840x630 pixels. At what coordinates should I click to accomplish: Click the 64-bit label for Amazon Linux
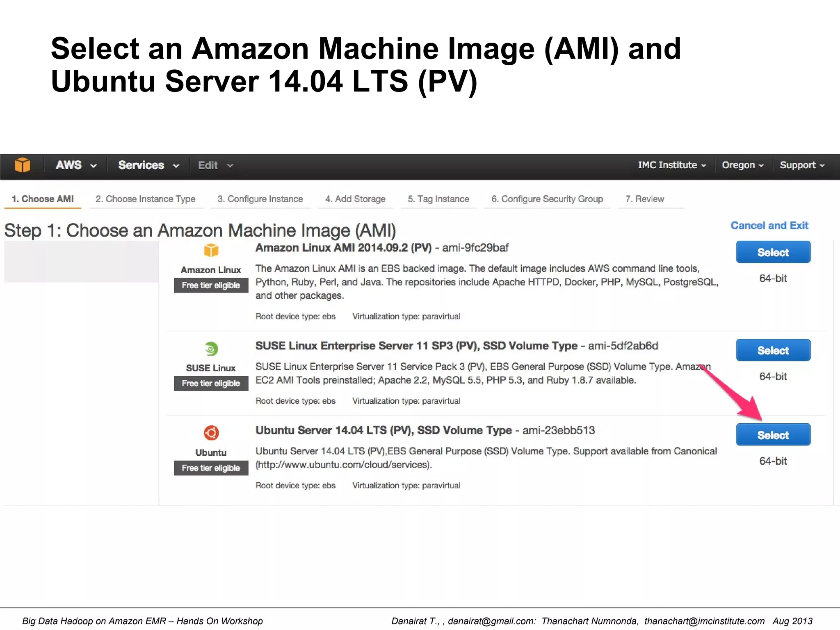[773, 278]
